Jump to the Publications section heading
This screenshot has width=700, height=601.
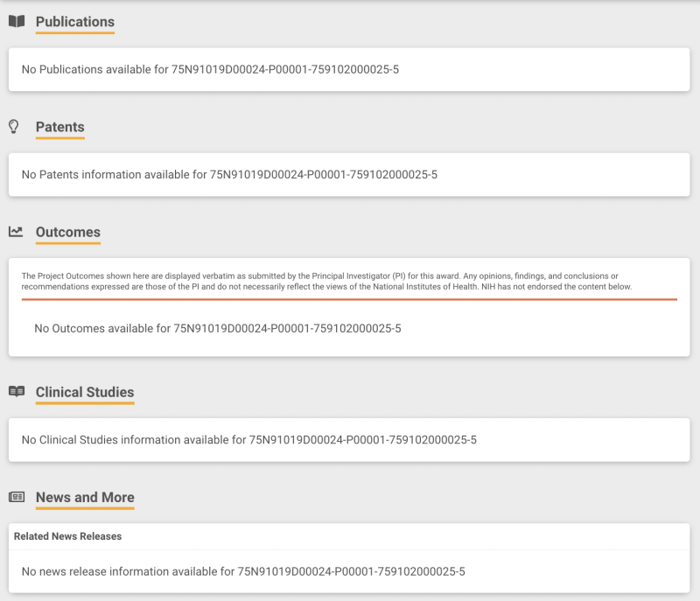[x=75, y=22]
